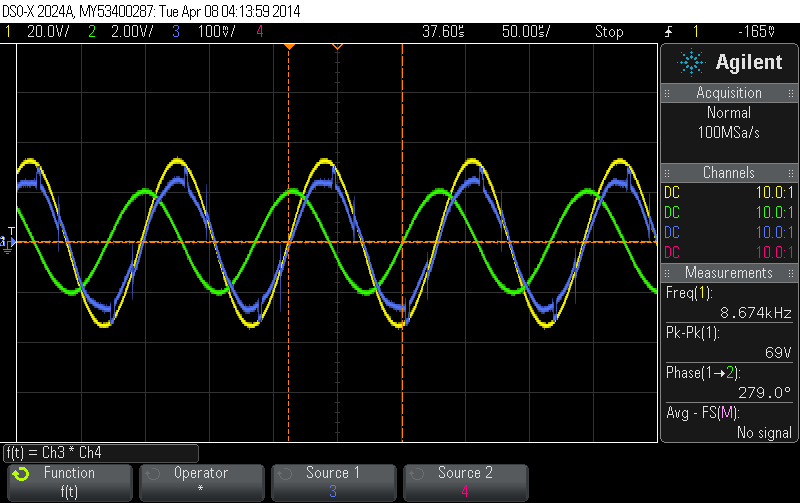Click the Acquisition panel header

pyautogui.click(x=729, y=93)
